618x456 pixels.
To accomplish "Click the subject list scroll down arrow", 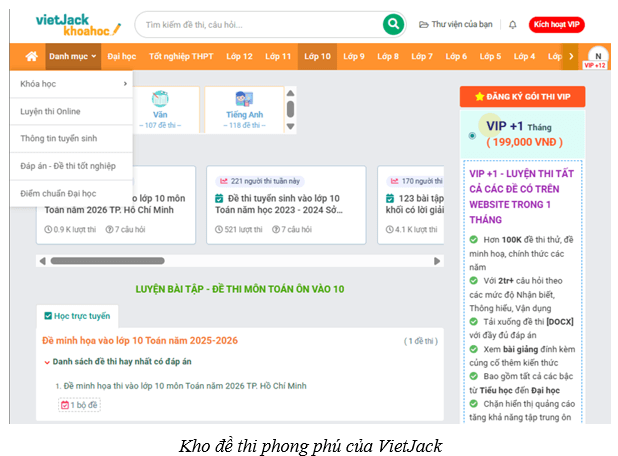I will [x=290, y=127].
